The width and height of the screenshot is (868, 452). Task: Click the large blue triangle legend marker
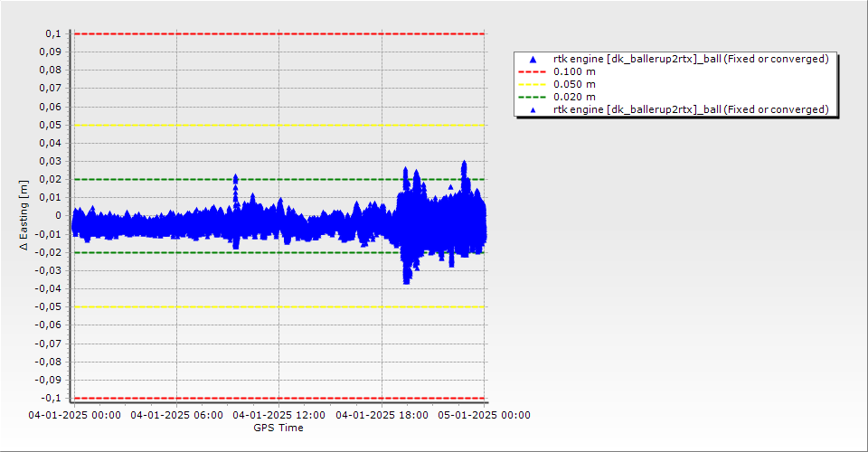[x=533, y=59]
